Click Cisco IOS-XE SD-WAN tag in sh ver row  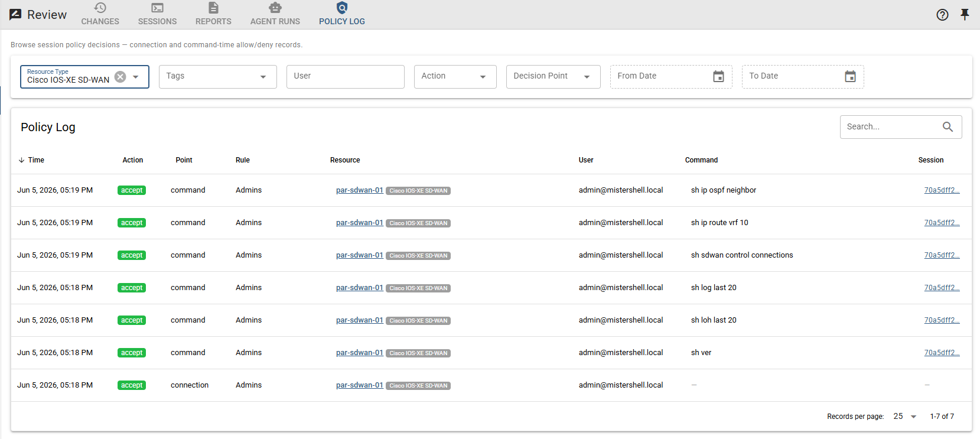point(418,353)
